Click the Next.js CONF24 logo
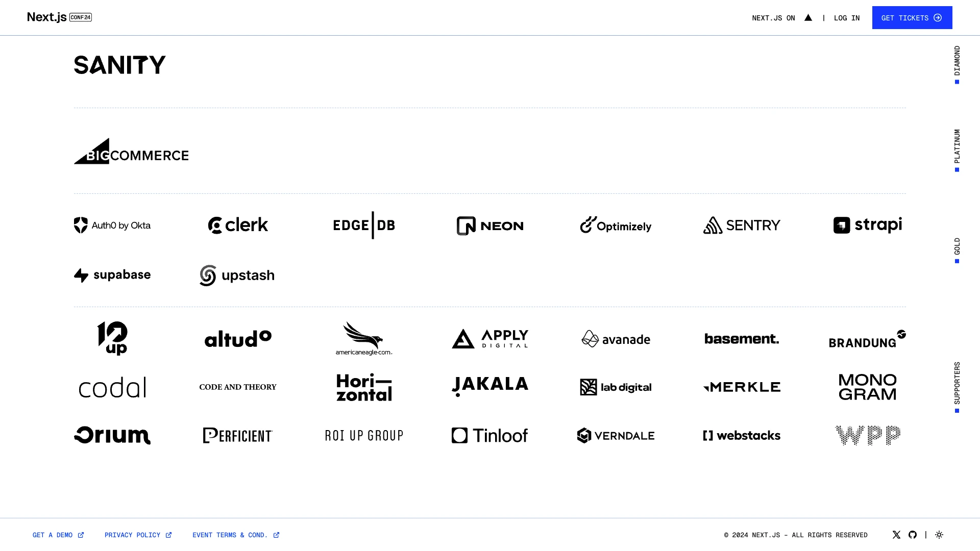The image size is (980, 551). pyautogui.click(x=60, y=17)
